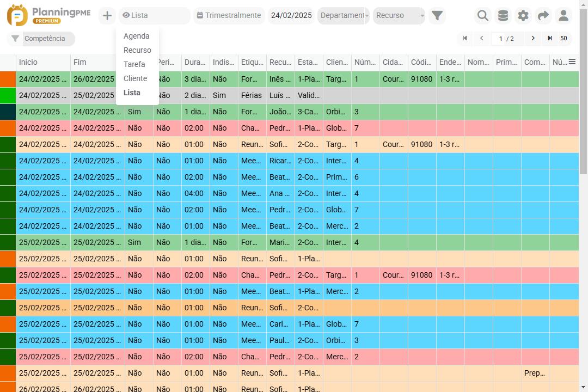The width and height of the screenshot is (588, 392).
Task: Click the Cida... column header
Action: 394,62
